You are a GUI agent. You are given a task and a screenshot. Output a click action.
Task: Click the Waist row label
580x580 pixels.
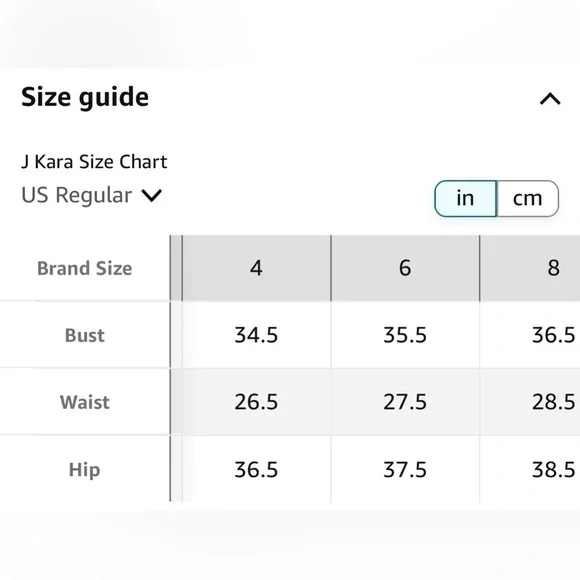85,402
